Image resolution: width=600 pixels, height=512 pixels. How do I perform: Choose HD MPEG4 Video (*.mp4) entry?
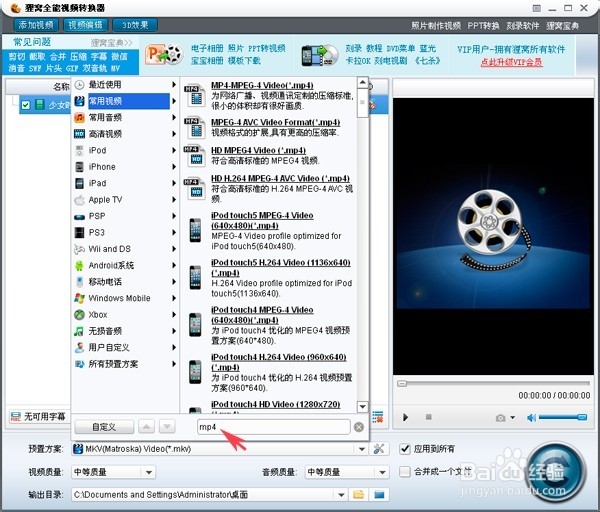tap(258, 150)
